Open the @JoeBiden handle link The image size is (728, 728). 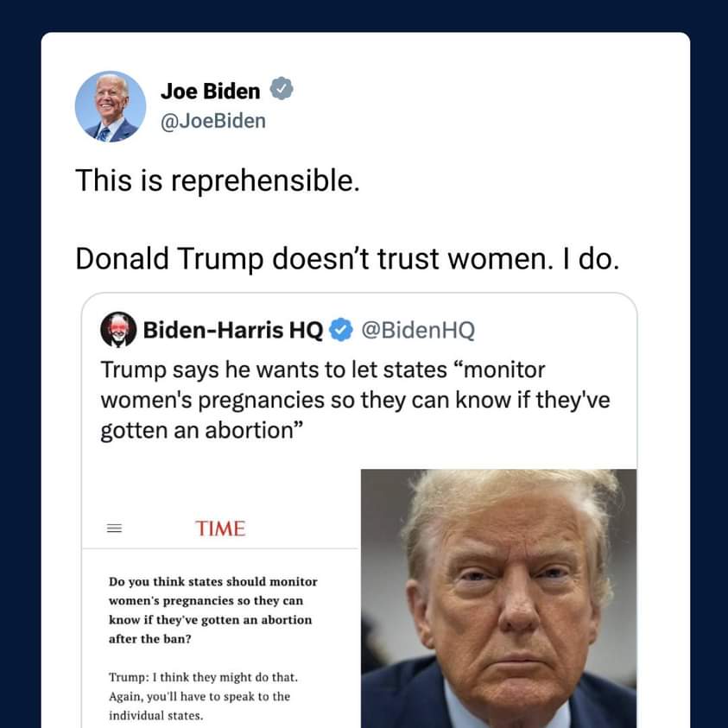213,121
